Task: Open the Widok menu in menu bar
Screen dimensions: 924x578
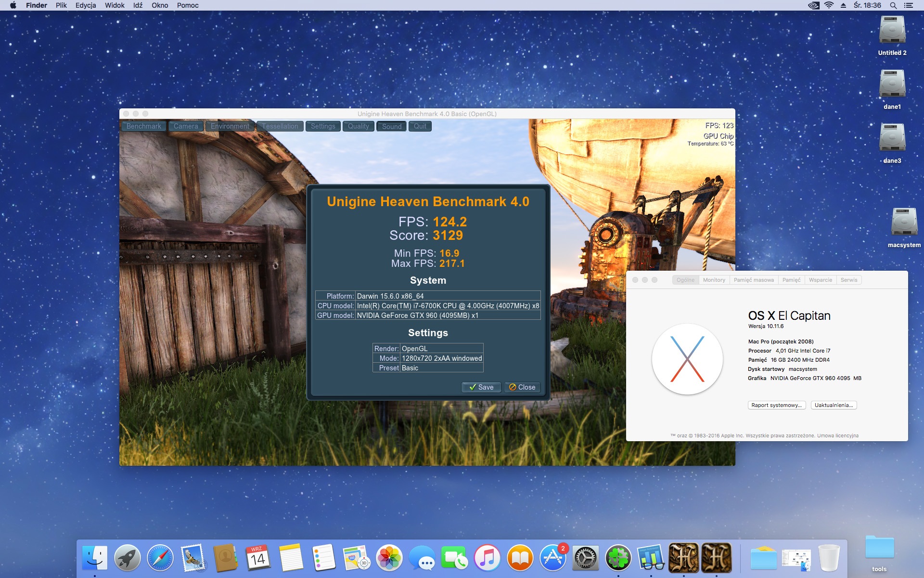Action: point(115,5)
